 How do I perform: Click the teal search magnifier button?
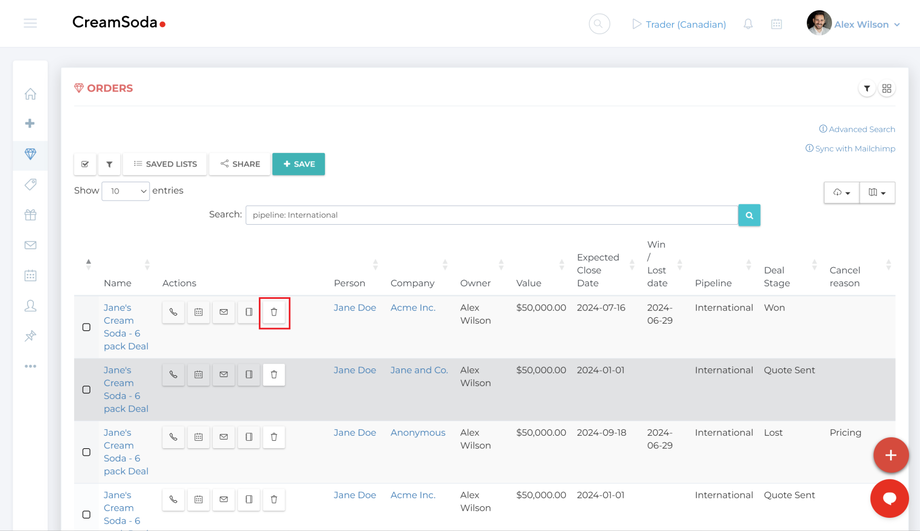point(749,215)
